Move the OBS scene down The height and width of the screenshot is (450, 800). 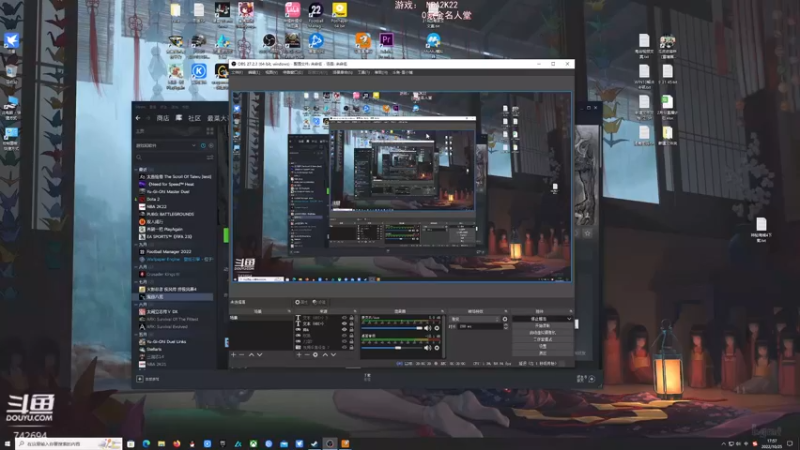(x=260, y=355)
